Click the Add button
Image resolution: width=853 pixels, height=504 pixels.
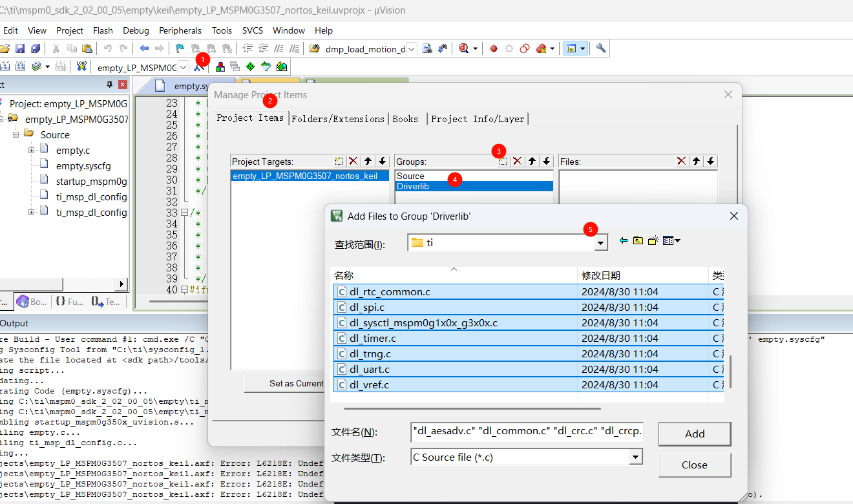(694, 434)
